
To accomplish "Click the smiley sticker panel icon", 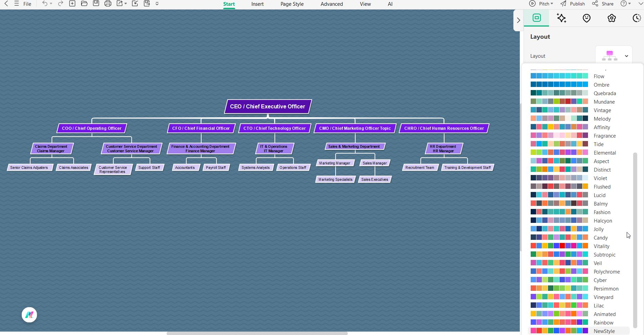I will 587,18.
